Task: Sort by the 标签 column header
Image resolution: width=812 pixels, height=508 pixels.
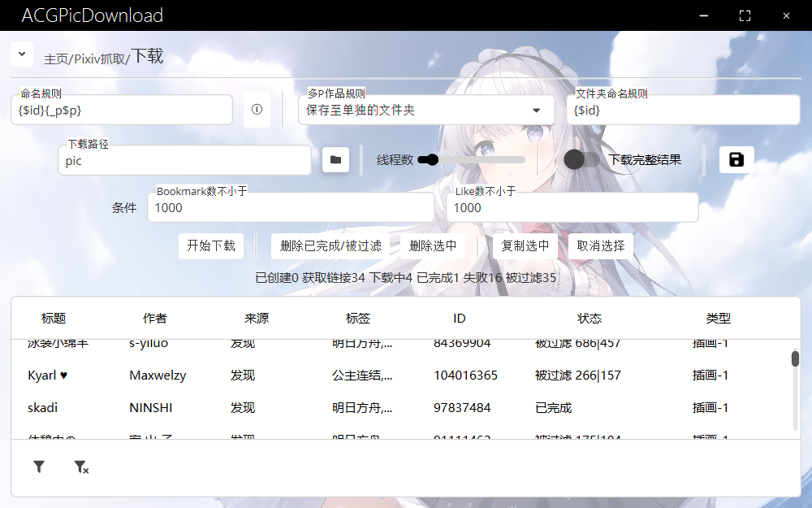Action: tap(358, 319)
